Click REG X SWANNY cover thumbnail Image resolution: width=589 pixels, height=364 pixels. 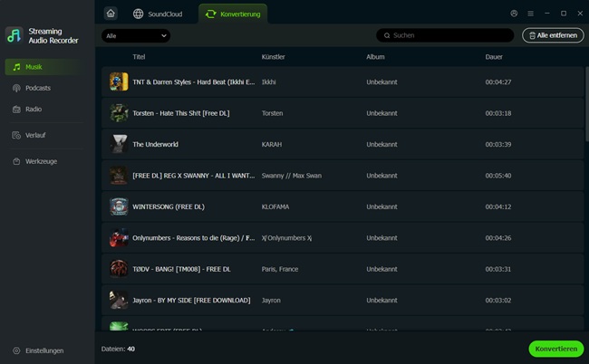tap(119, 176)
